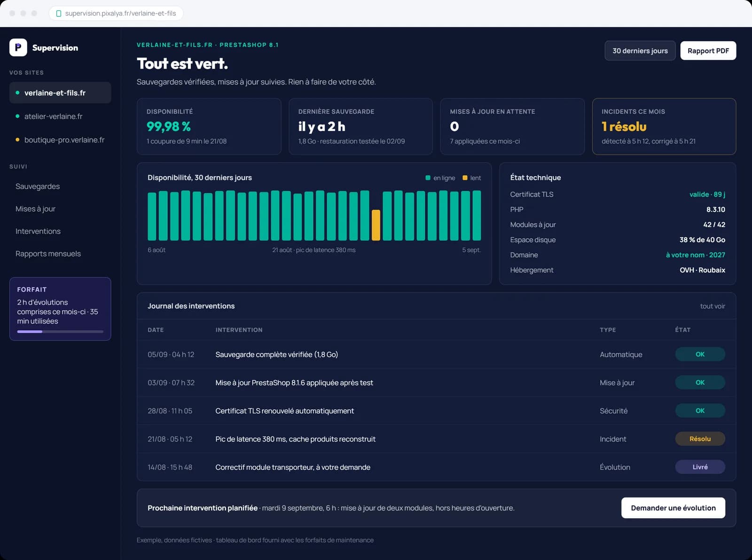Screen dimensions: 752x560
Task: Select boutique-pro.verlaine.fr site
Action: [x=60, y=140]
